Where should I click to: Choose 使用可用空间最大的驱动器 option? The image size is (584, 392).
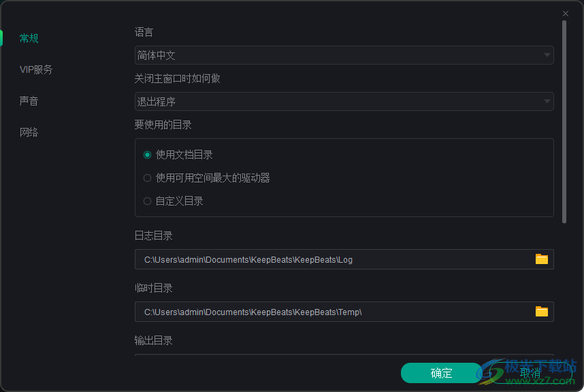[x=147, y=178]
